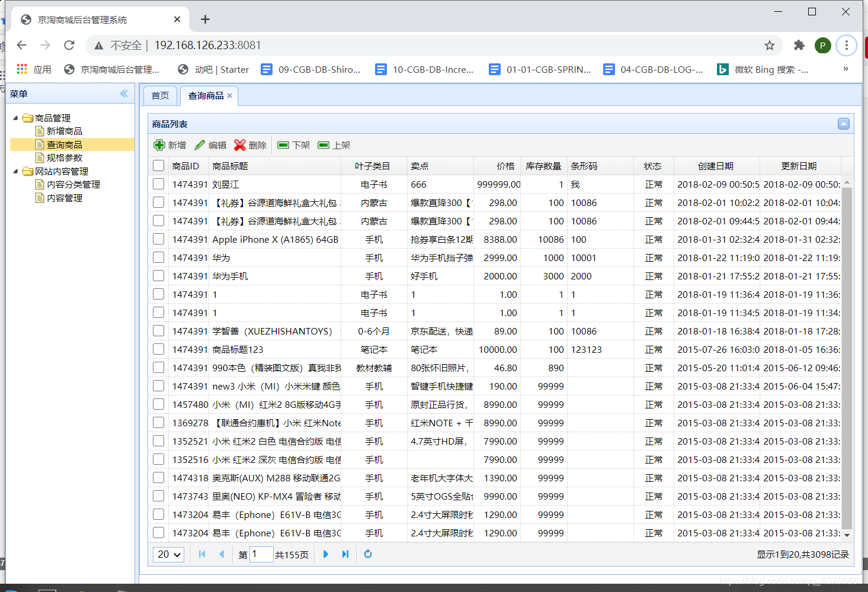
Task: Go to next page of grid
Action: point(326,554)
